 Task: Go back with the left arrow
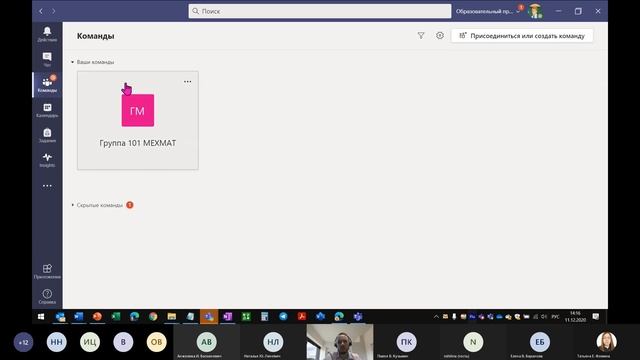click(x=41, y=11)
